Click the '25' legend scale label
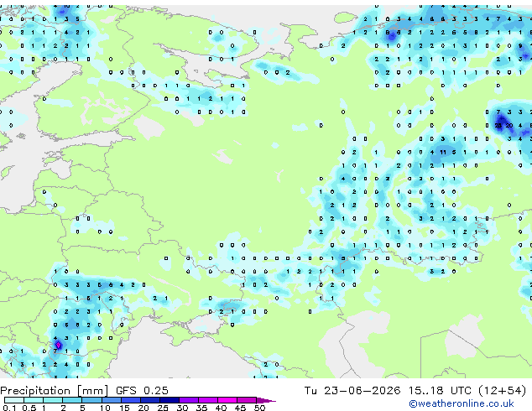 click(163, 408)
